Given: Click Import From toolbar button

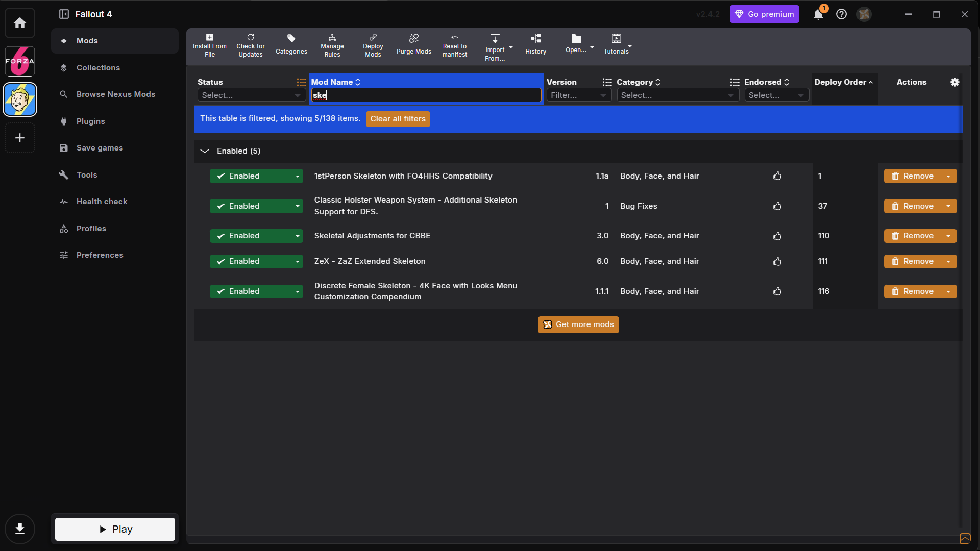Looking at the screenshot, I should [495, 47].
